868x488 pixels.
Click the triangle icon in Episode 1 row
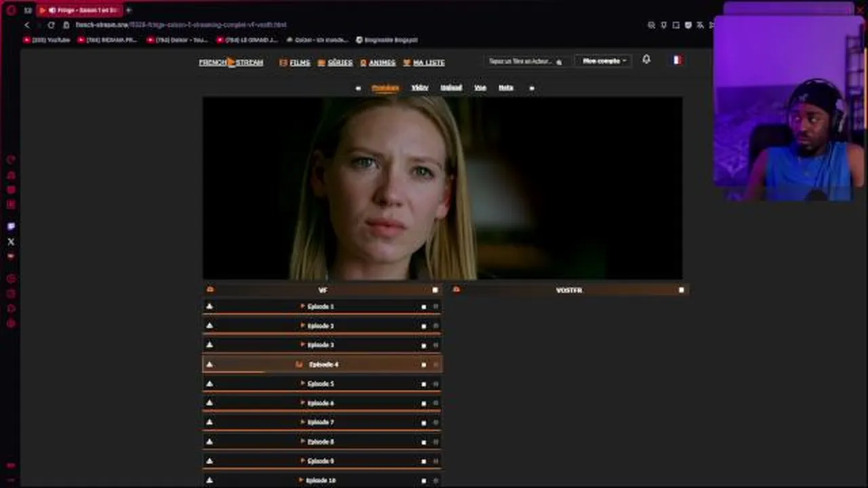click(x=210, y=306)
